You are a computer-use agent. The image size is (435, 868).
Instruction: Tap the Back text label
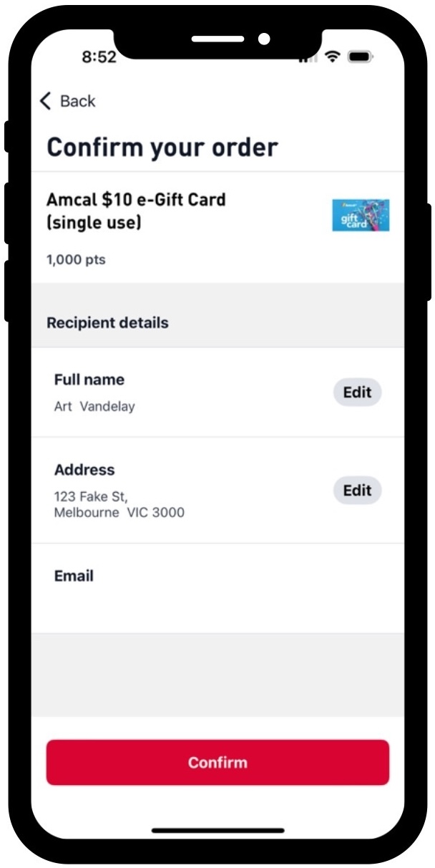point(77,101)
